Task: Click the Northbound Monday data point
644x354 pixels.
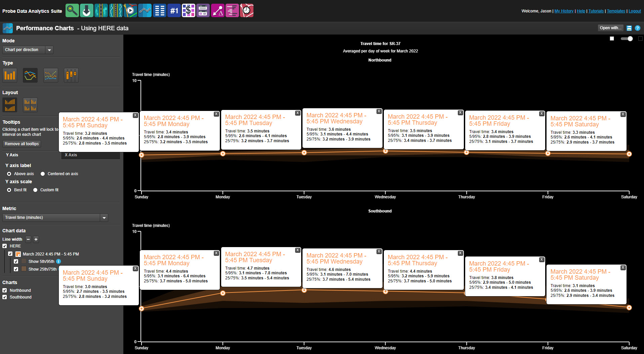Action: coord(223,154)
